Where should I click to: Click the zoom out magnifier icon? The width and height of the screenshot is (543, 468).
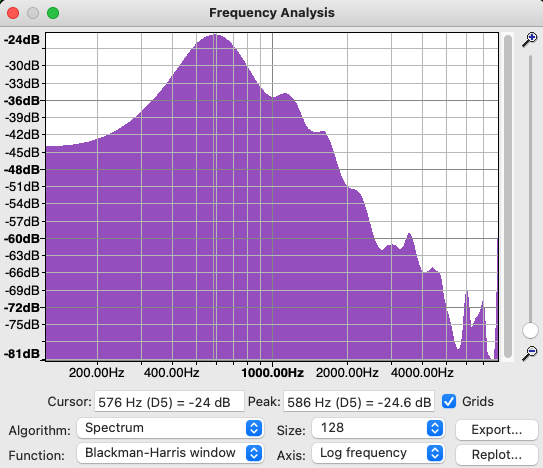pyautogui.click(x=529, y=353)
